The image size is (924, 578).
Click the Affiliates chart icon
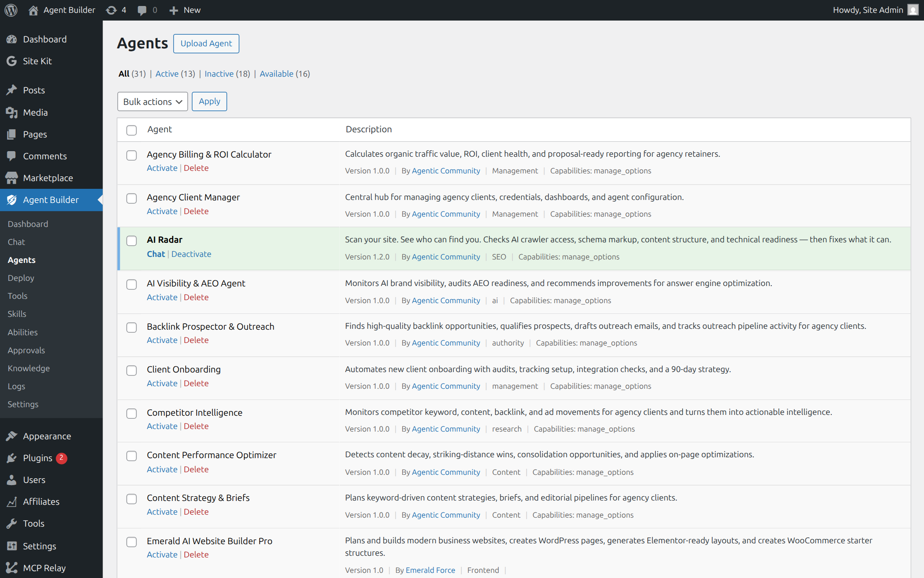click(12, 502)
